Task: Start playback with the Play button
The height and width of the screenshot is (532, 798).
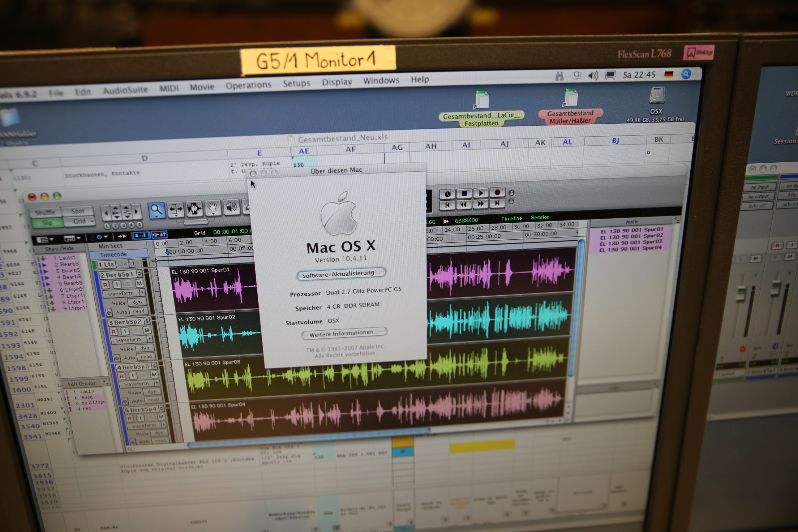Action: (481, 193)
